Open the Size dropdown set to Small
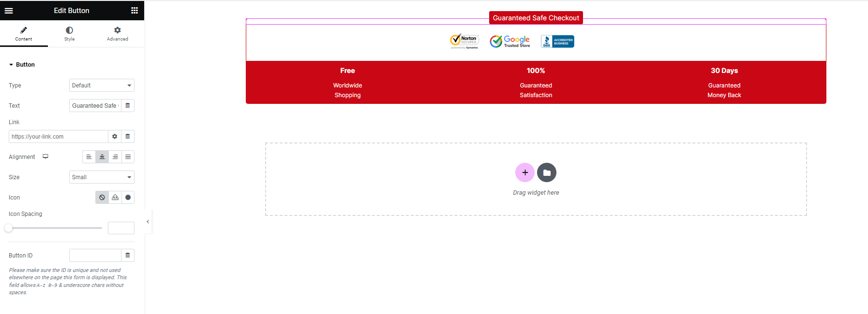The height and width of the screenshot is (314, 868). point(102,177)
